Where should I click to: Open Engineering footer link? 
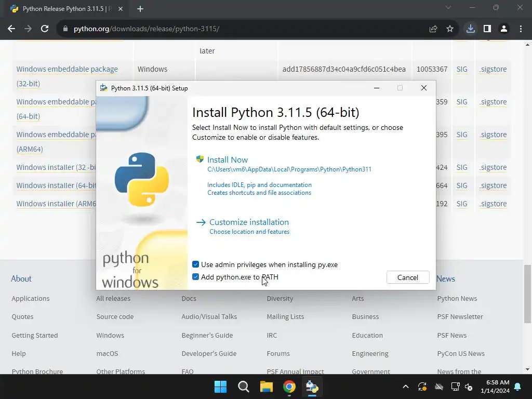coord(370,353)
